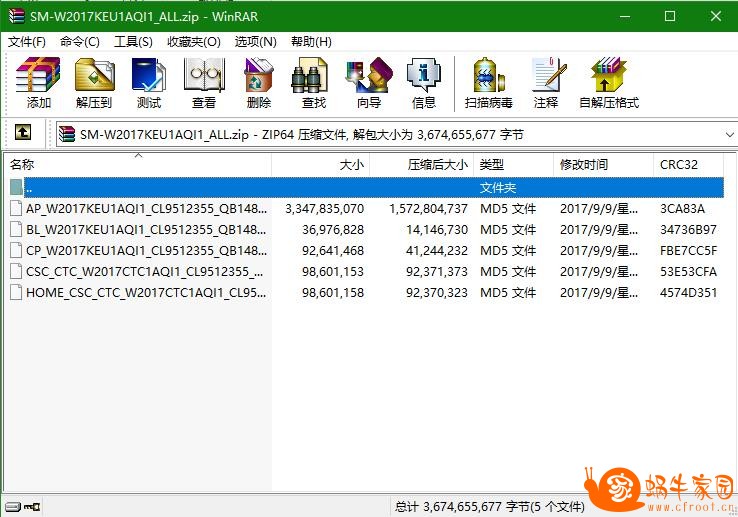The image size is (738, 517).
Task: Select the CSC_CTC_W2017CTC1AQI1 file
Action: [x=144, y=272]
